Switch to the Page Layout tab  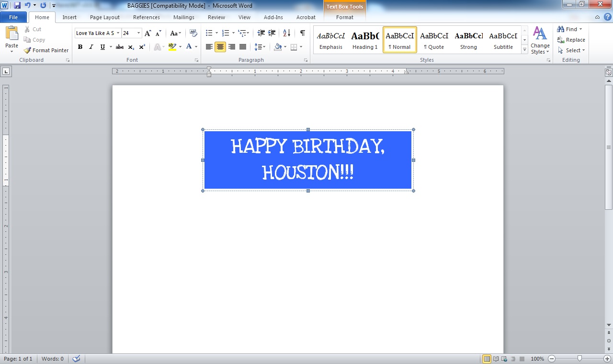[x=105, y=17]
